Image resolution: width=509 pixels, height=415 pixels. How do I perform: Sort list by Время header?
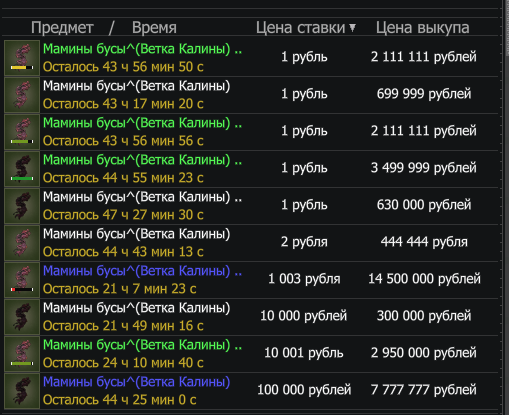pyautogui.click(x=154, y=28)
